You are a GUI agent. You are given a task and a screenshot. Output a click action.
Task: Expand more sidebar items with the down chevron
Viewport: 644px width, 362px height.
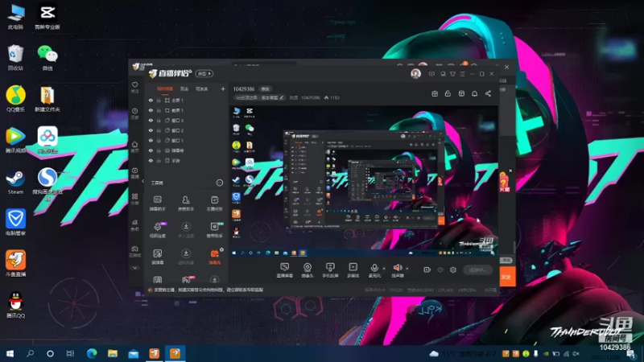click(x=134, y=268)
